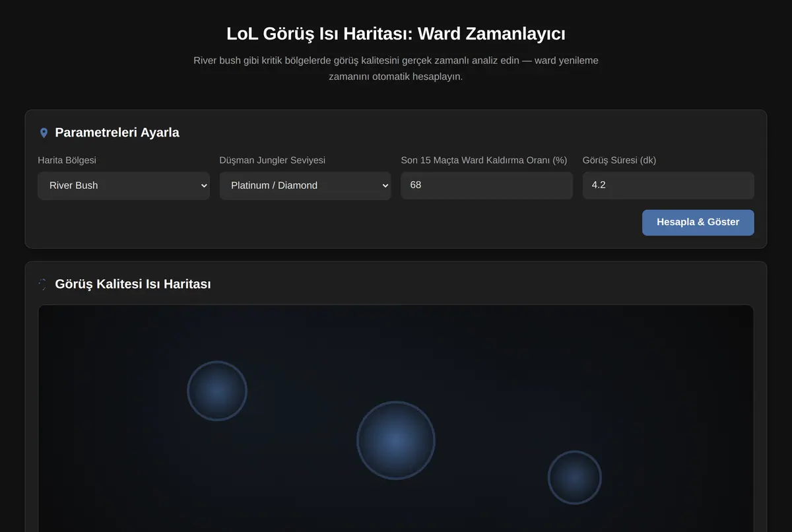Image resolution: width=792 pixels, height=532 pixels.
Task: Click the map pin icon beside Parametreleri Ayarla
Action: 44,133
